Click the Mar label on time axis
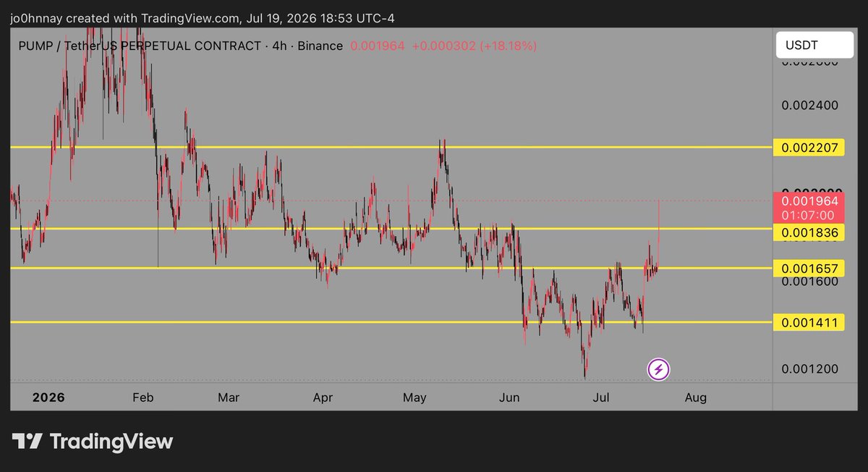Screen dimensions: 868x472 tap(229, 397)
